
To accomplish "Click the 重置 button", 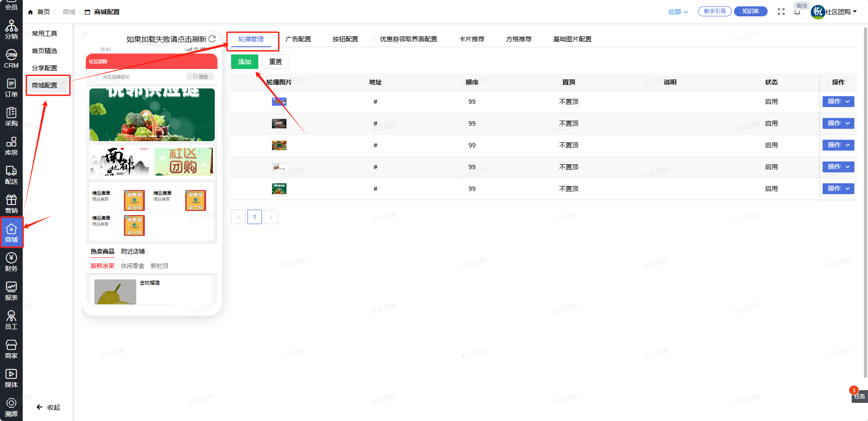I will [276, 62].
